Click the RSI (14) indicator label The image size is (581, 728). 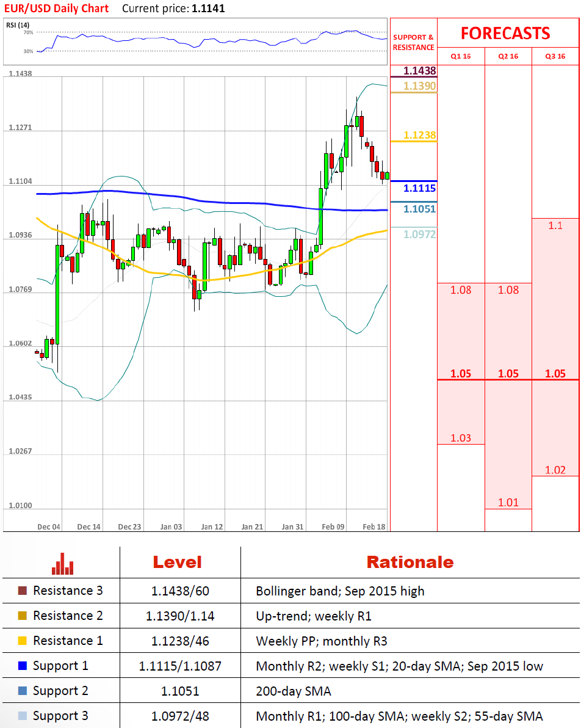(x=18, y=25)
